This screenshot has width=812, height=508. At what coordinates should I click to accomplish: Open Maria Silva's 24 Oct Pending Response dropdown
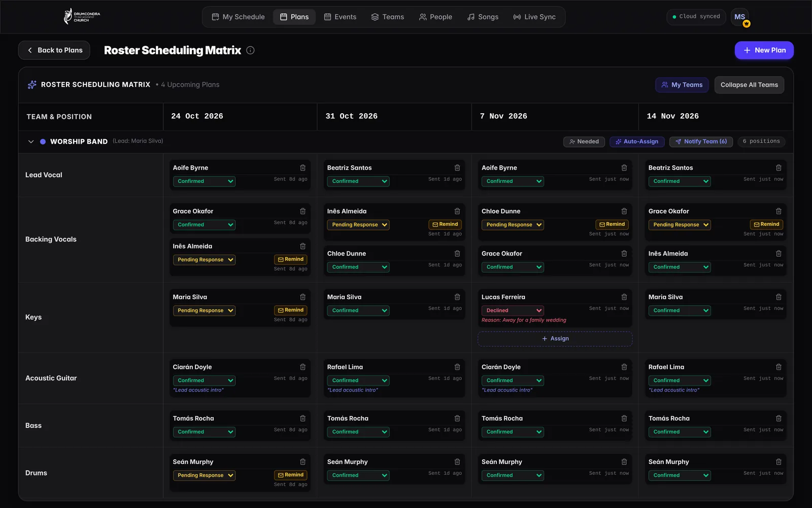pyautogui.click(x=204, y=310)
